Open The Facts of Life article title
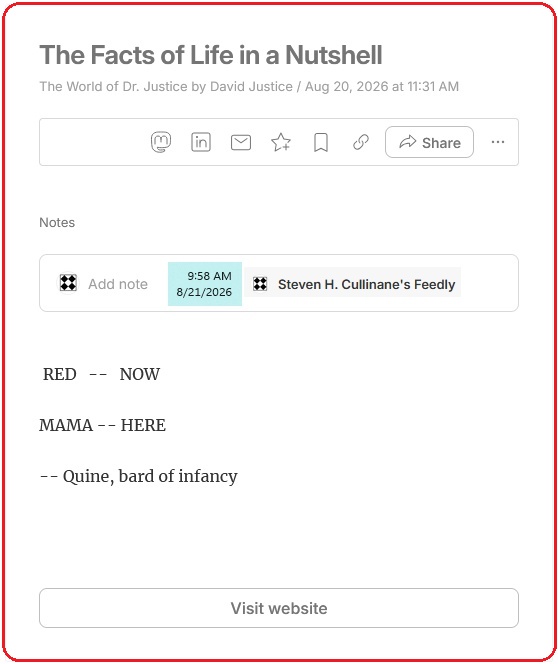The width and height of the screenshot is (558, 664). click(x=211, y=55)
